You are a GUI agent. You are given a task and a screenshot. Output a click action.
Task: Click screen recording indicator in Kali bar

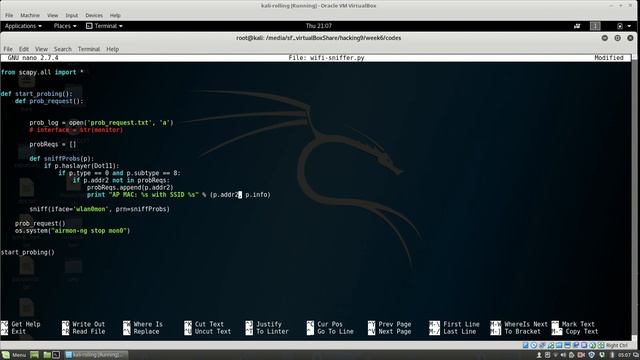577,26
